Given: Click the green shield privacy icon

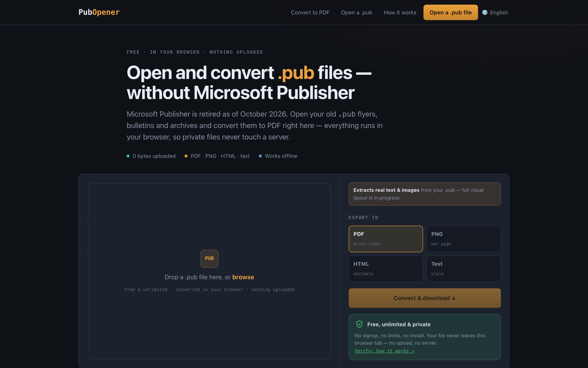Looking at the screenshot, I should click(x=359, y=324).
